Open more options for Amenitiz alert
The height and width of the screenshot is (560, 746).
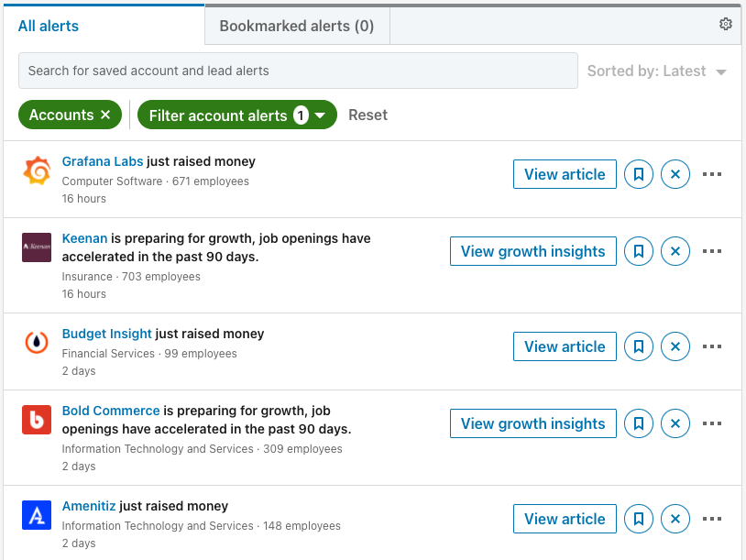tap(712, 519)
